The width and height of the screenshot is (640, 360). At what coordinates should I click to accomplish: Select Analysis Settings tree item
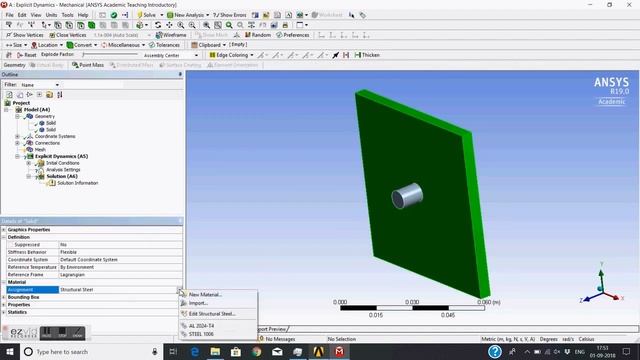63,169
